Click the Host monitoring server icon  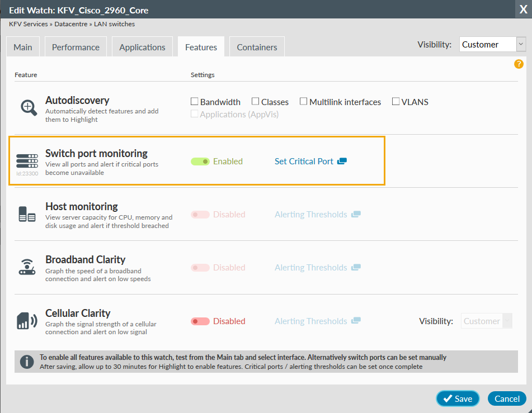tap(27, 214)
